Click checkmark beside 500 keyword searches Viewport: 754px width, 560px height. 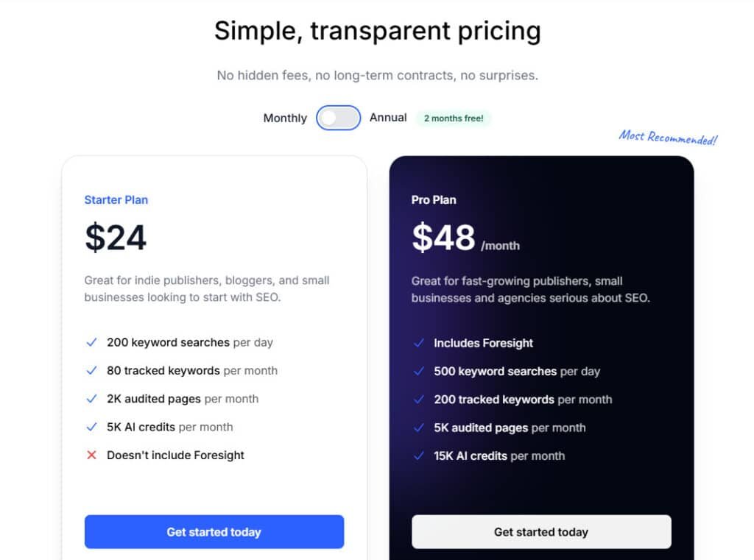click(x=419, y=371)
